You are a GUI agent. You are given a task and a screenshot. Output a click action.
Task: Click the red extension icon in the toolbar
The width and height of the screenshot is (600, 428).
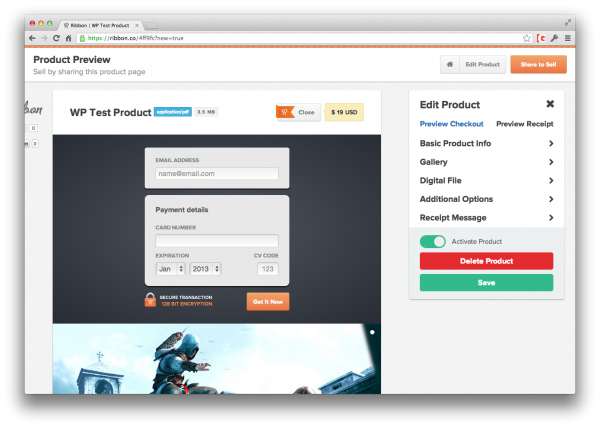click(541, 38)
